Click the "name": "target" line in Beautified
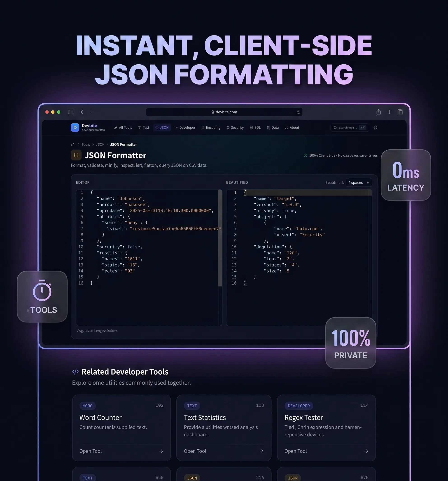The height and width of the screenshot is (481, 448). pos(275,198)
